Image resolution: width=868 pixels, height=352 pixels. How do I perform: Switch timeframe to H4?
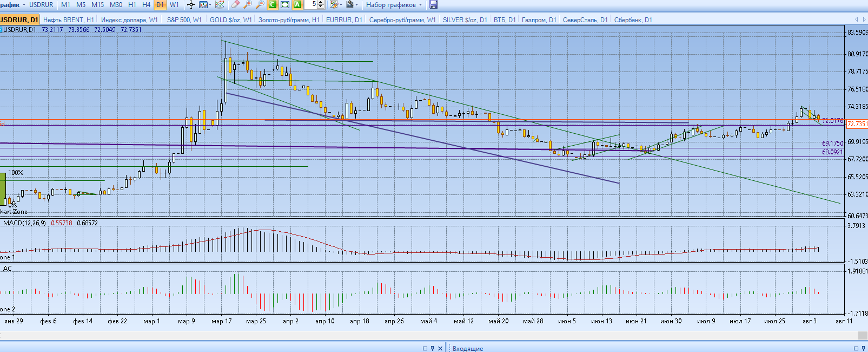(x=146, y=5)
